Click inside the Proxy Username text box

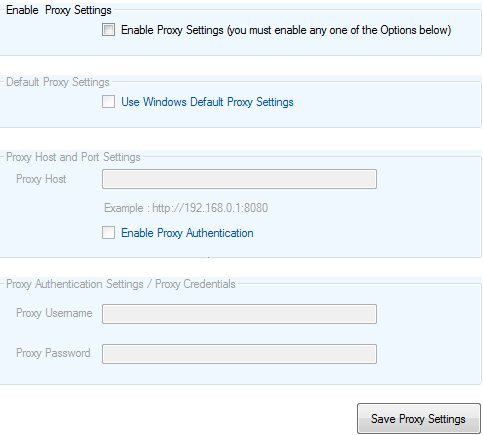pyautogui.click(x=239, y=314)
